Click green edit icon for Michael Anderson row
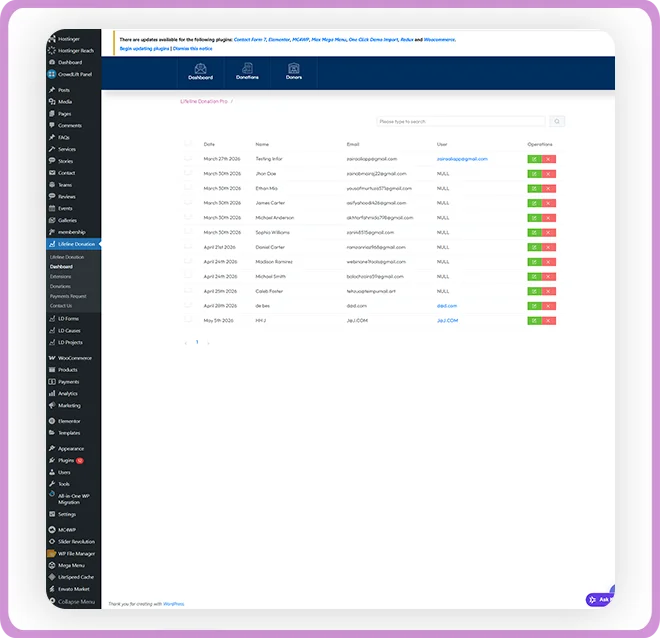This screenshot has width=660, height=638. [x=534, y=218]
